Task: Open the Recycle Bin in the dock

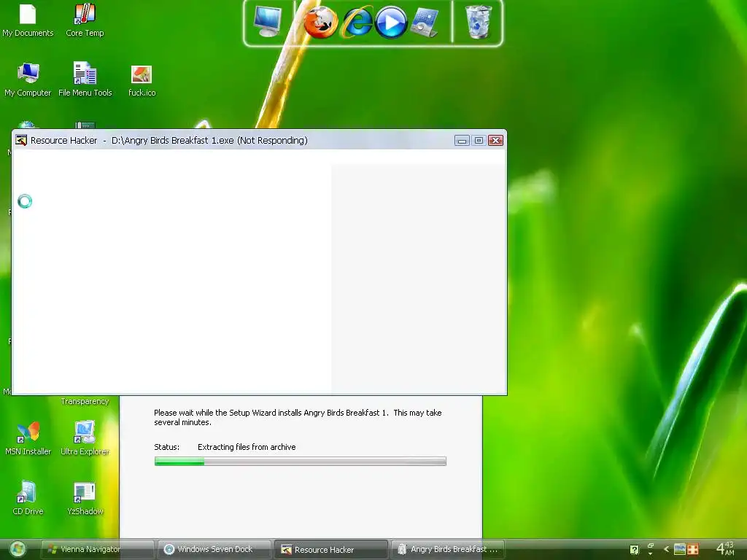Action: click(x=478, y=22)
